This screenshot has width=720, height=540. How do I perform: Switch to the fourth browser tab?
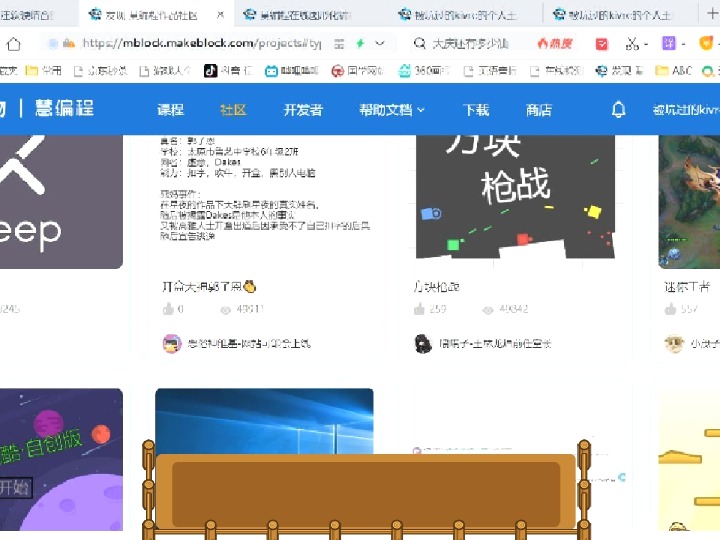pyautogui.click(x=465, y=15)
